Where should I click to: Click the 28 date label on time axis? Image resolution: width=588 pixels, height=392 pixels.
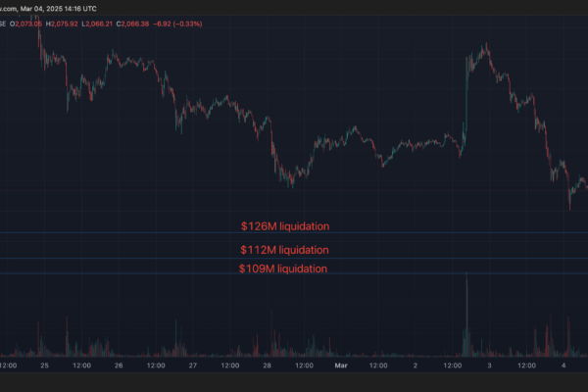pyautogui.click(x=268, y=366)
